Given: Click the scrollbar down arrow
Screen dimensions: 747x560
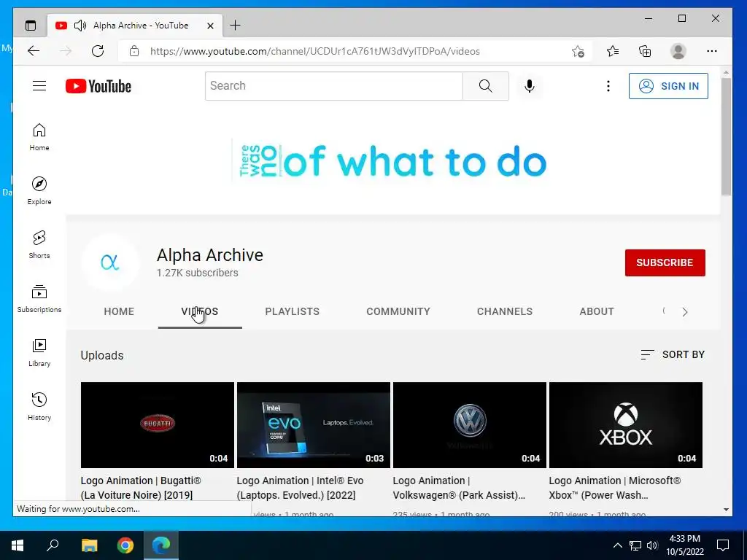Looking at the screenshot, I should [726, 510].
